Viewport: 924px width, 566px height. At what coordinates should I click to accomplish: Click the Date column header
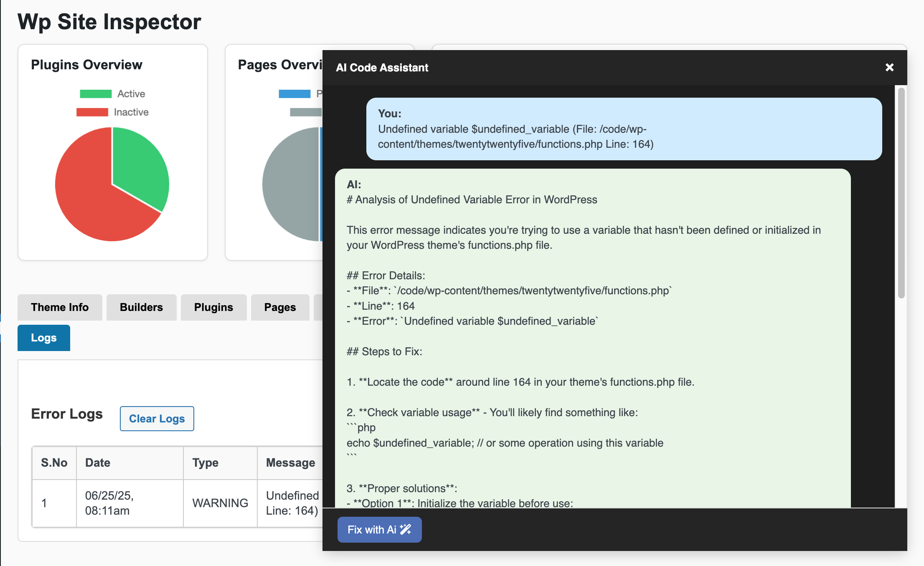pos(129,463)
